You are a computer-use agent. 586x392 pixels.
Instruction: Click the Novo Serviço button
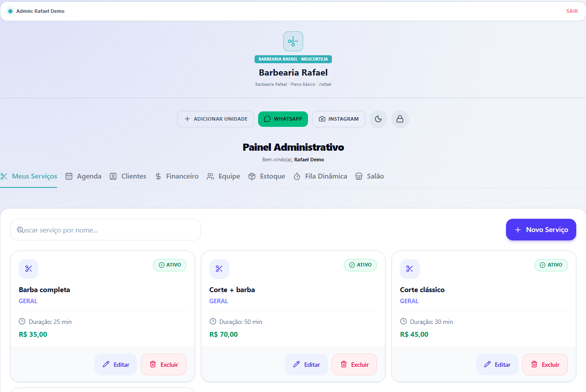pyautogui.click(x=541, y=230)
